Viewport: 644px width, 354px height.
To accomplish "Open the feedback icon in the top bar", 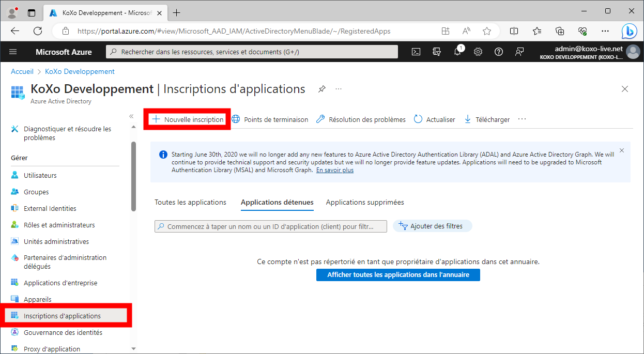I will [x=519, y=52].
